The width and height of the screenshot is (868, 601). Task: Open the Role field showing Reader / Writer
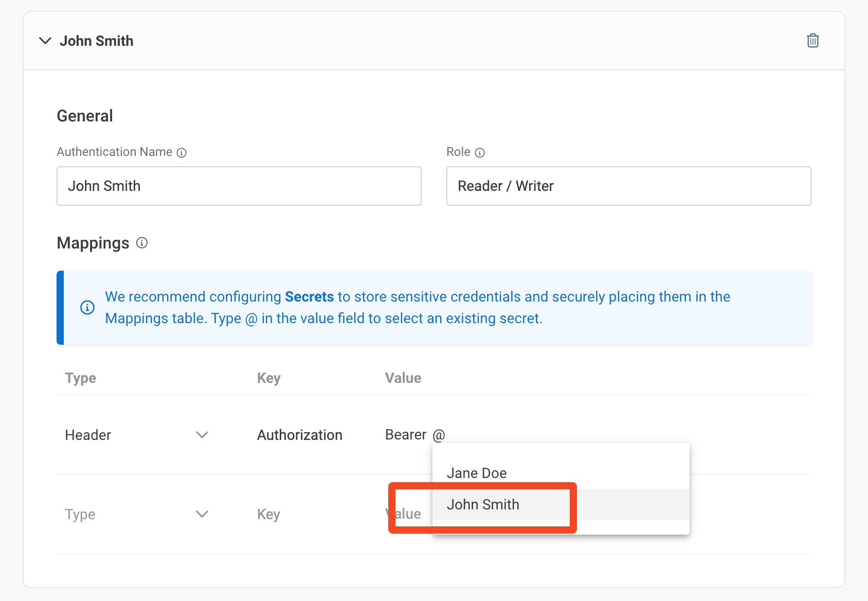tap(628, 186)
